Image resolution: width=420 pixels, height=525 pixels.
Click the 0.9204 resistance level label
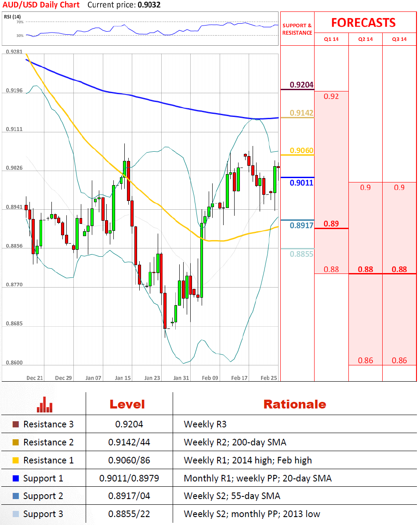pyautogui.click(x=301, y=85)
